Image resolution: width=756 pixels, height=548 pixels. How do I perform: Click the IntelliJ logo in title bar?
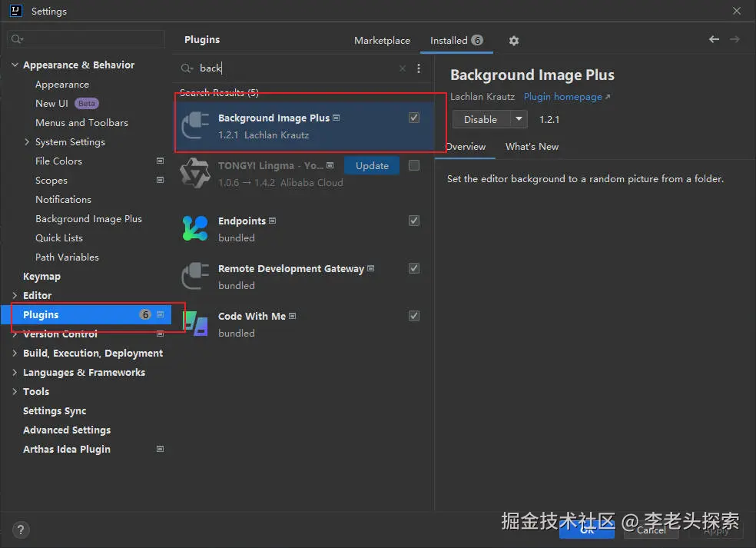pyautogui.click(x=16, y=11)
